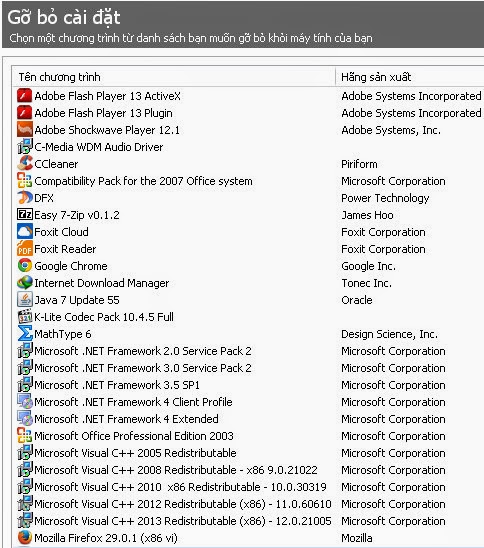Click the Internet Download Manager icon
This screenshot has height=548, width=484.
coord(25,283)
